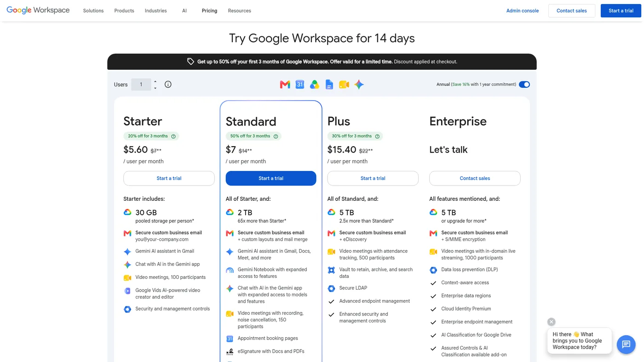Toggle the Annual billing switch
This screenshot has width=644, height=362.
[524, 85]
